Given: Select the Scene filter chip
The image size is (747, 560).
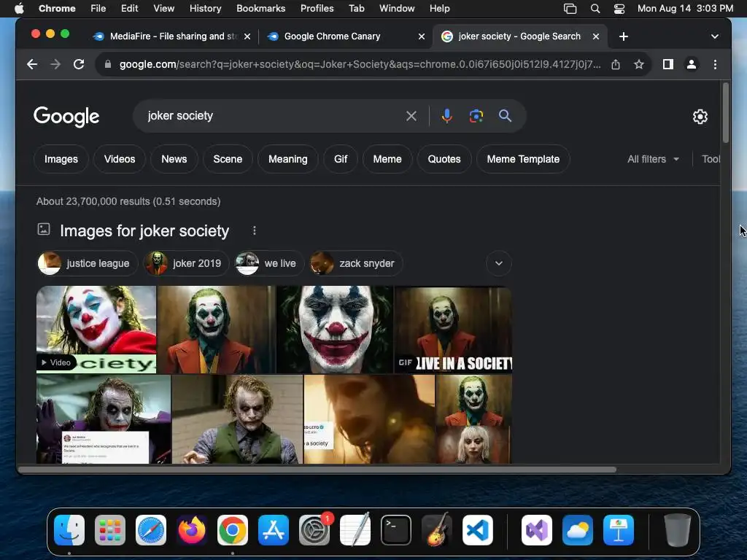Looking at the screenshot, I should tap(228, 159).
